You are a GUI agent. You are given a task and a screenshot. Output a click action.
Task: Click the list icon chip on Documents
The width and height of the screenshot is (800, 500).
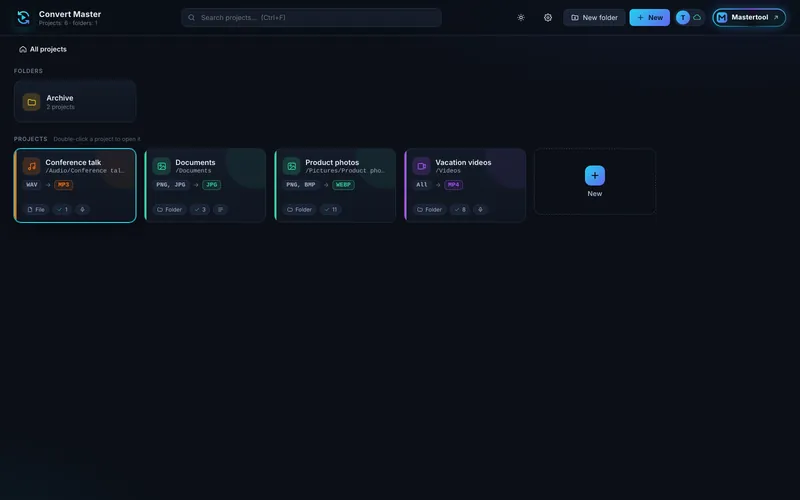pyautogui.click(x=220, y=210)
